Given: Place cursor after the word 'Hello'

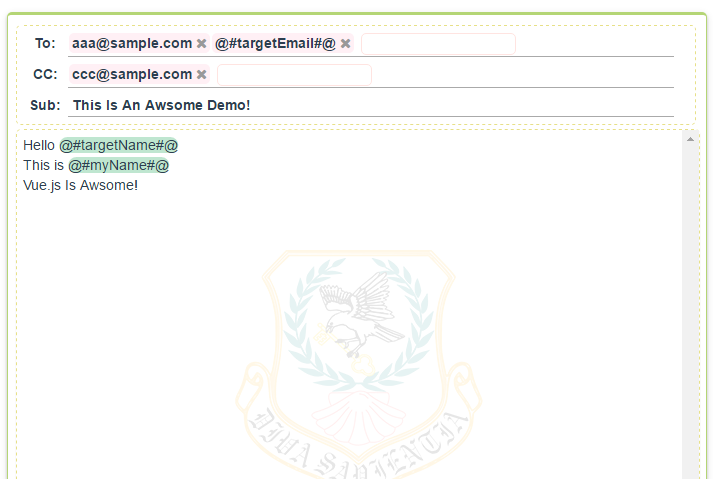Looking at the screenshot, I should 55,146.
